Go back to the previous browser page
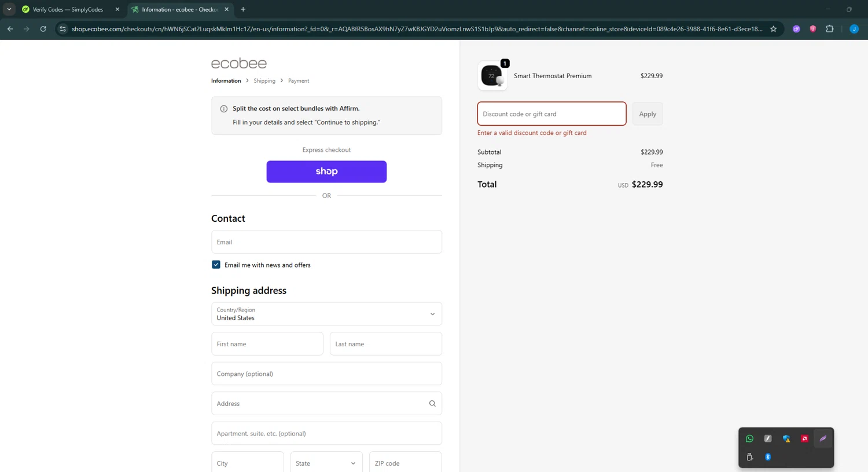Viewport: 868px width, 472px height. pos(10,29)
